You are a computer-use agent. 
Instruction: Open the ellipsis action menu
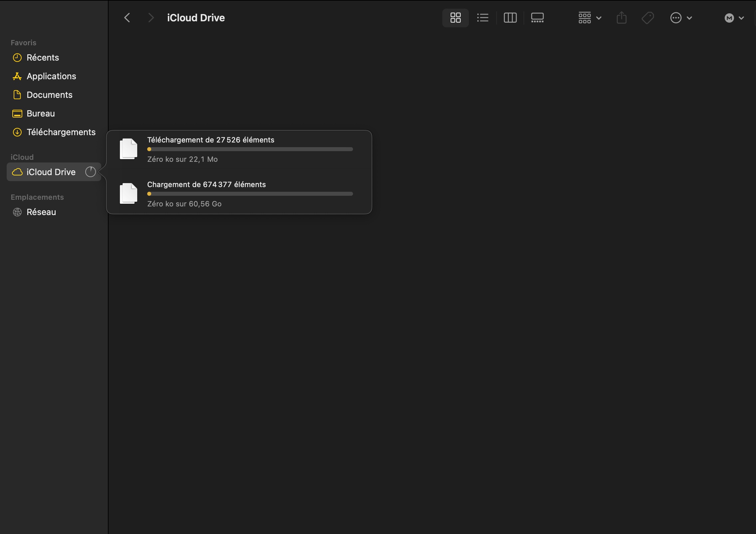pyautogui.click(x=681, y=18)
